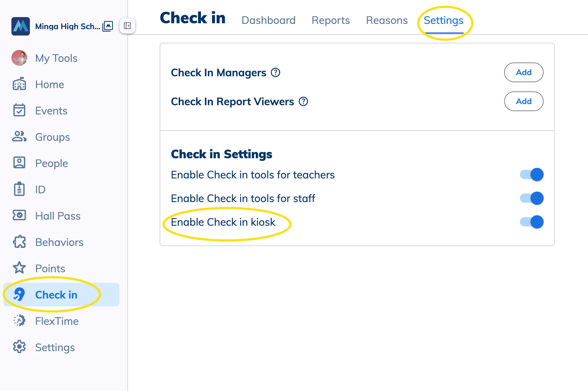
Task: Add a Check In Report Viewer
Action: click(524, 101)
